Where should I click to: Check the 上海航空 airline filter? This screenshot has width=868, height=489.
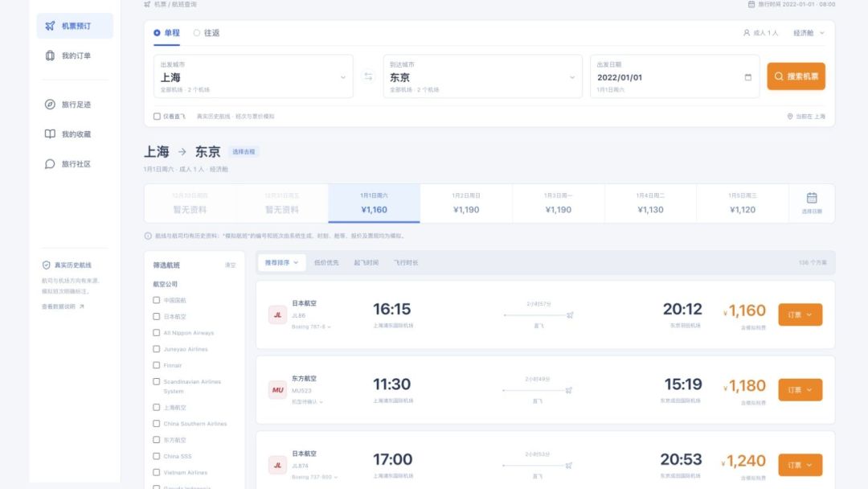point(157,408)
